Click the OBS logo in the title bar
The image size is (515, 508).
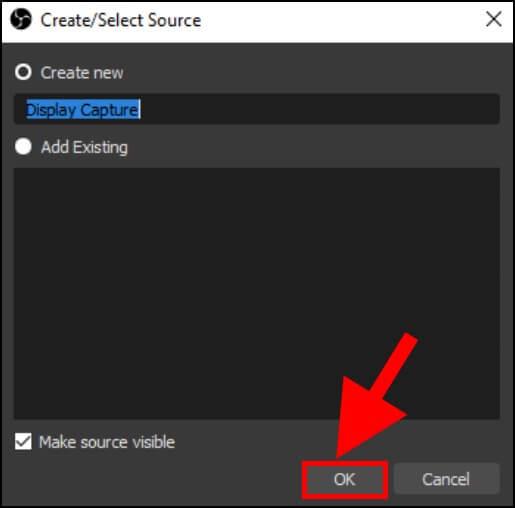[x=21, y=19]
